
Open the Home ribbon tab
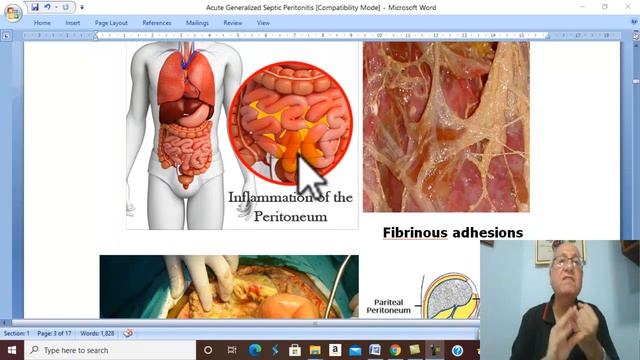click(42, 23)
